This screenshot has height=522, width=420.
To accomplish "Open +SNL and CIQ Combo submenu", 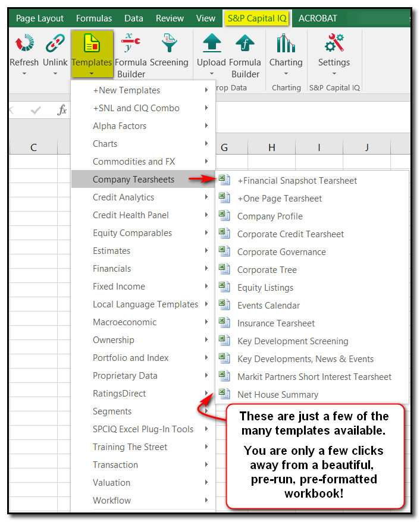I will coord(143,108).
